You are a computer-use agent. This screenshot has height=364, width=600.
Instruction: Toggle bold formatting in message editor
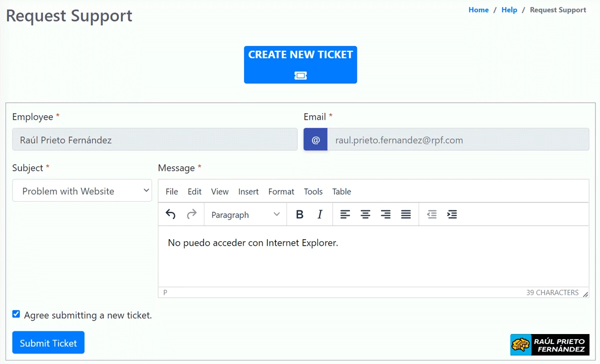(299, 214)
